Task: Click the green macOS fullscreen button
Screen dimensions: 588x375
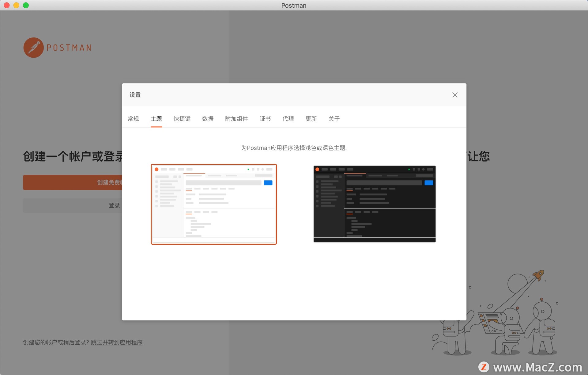Action: (x=26, y=5)
